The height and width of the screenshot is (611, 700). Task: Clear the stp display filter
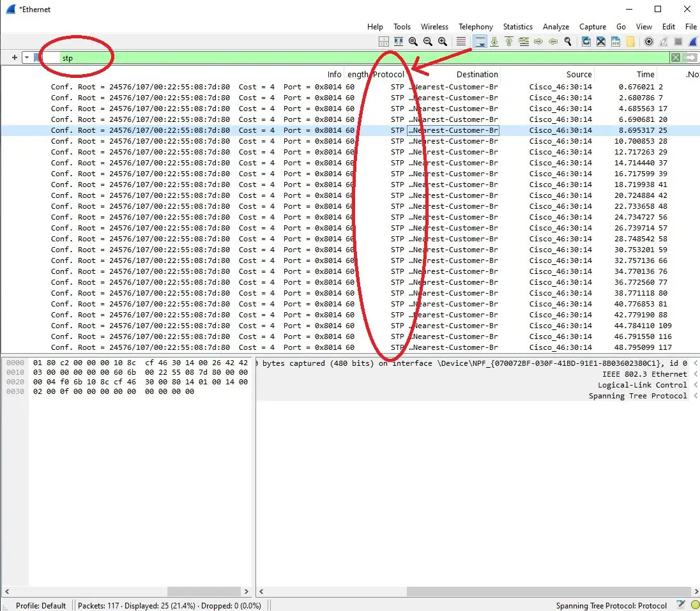pyautogui.click(x=675, y=57)
